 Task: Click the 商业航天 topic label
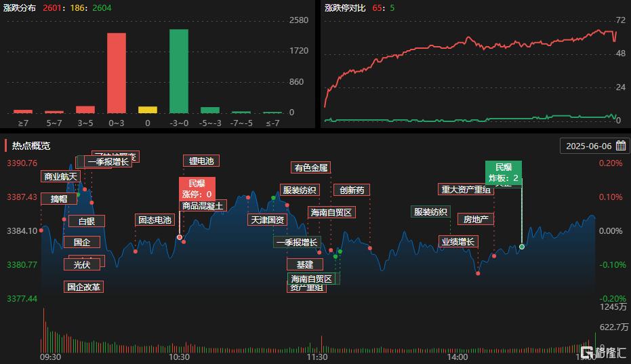click(x=61, y=176)
